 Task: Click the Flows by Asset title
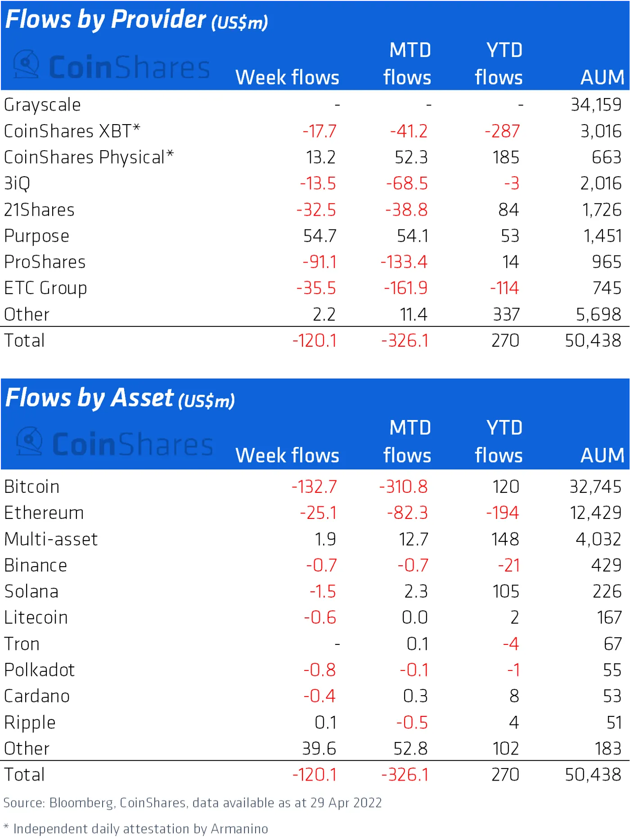tap(120, 398)
